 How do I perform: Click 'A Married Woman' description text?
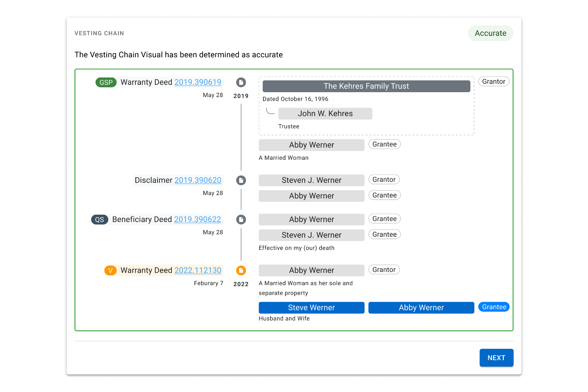pyautogui.click(x=284, y=158)
